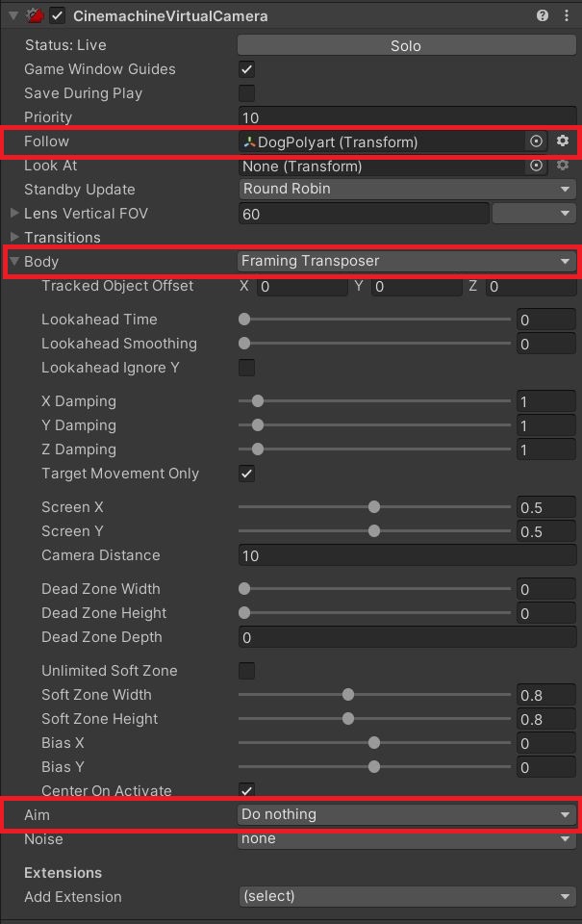Toggle Target Movement Only checkbox

click(247, 474)
